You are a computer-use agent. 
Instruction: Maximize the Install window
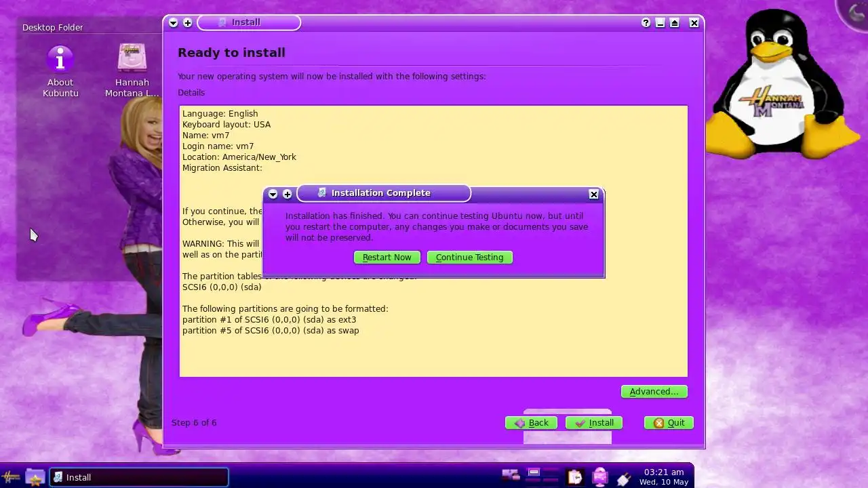[x=675, y=23]
